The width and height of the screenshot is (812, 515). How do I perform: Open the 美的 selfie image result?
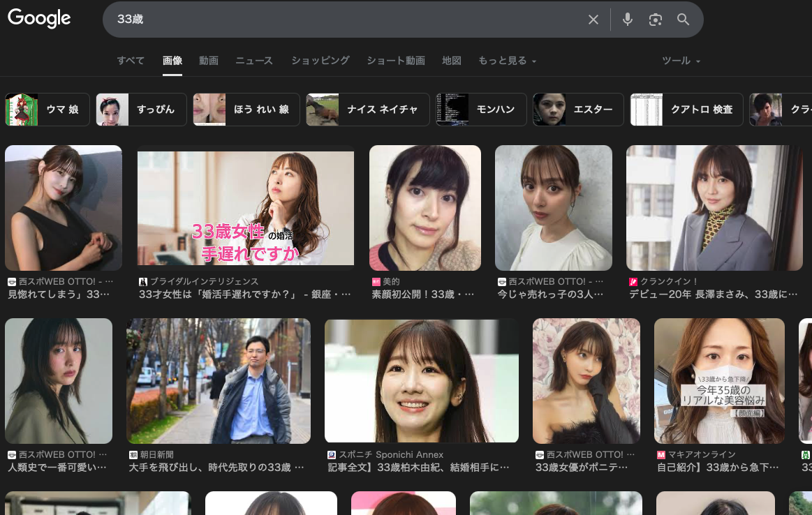(x=425, y=208)
